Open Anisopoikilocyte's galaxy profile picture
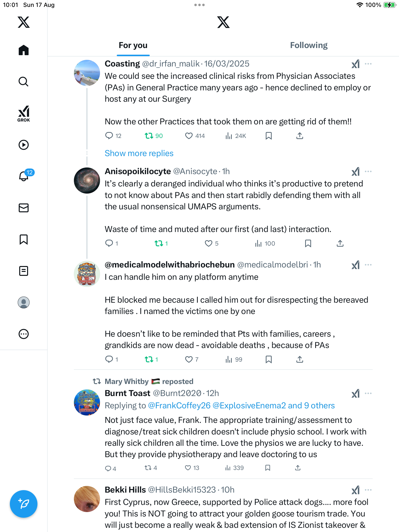 (87, 181)
